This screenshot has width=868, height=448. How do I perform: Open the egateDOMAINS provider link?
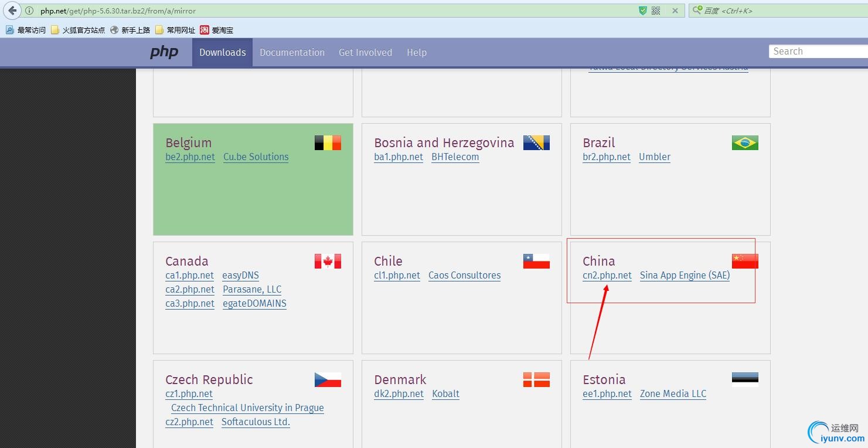254,304
